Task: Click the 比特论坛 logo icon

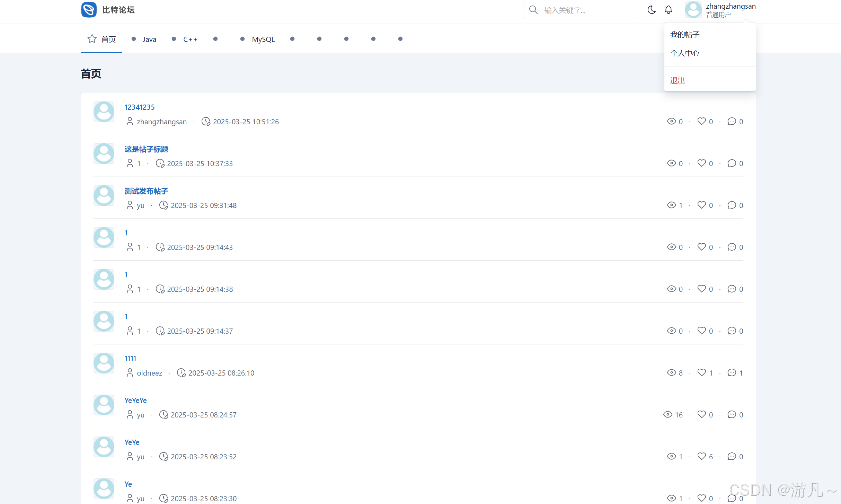Action: pyautogui.click(x=89, y=10)
